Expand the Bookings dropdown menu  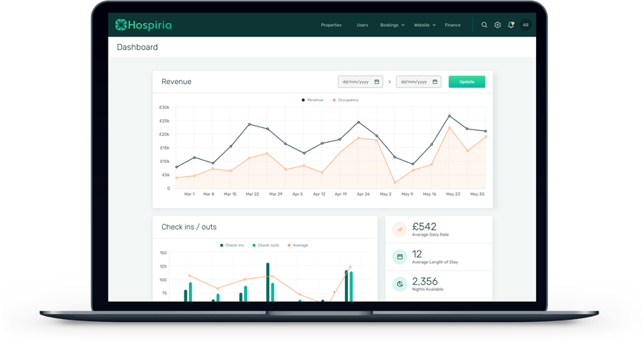pyautogui.click(x=393, y=25)
